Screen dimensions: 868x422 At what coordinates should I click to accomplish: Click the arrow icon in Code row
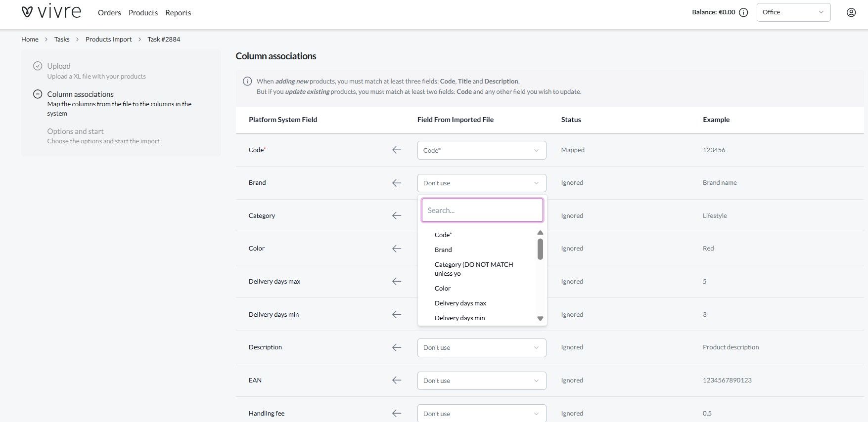tap(397, 150)
